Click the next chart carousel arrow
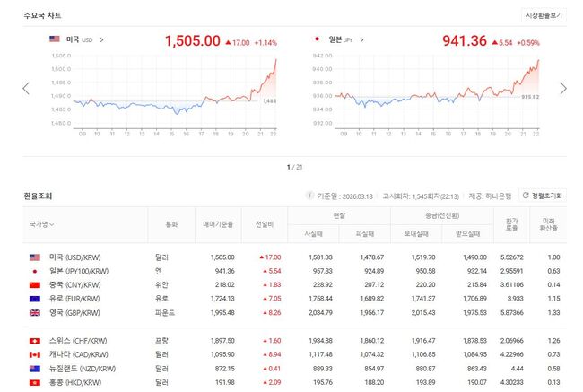Screen dimensions: 583x392 [x=562, y=88]
